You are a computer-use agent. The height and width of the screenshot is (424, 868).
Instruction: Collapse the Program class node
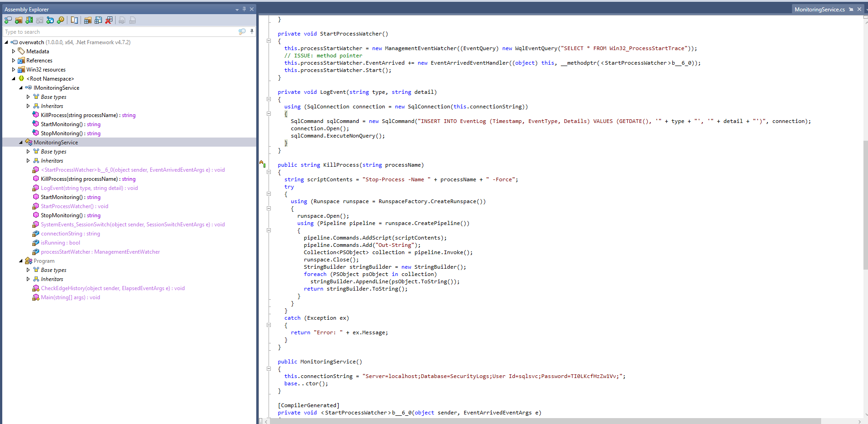21,261
